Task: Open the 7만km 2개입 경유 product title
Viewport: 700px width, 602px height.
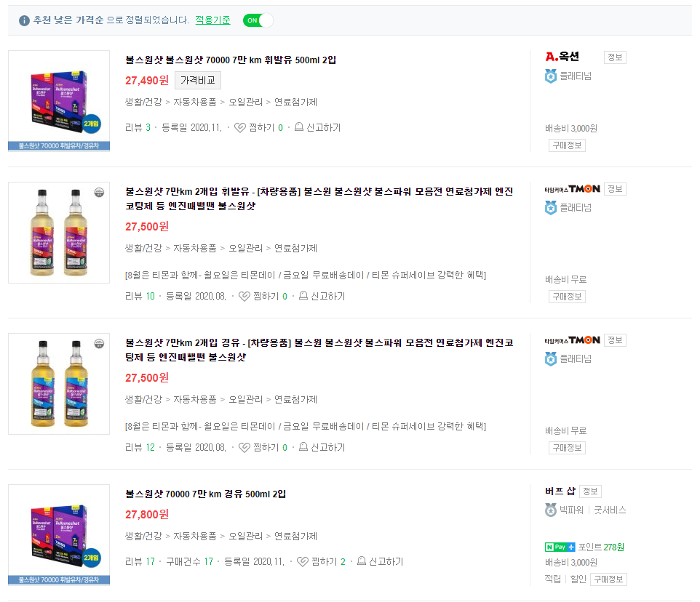Action: click(319, 350)
